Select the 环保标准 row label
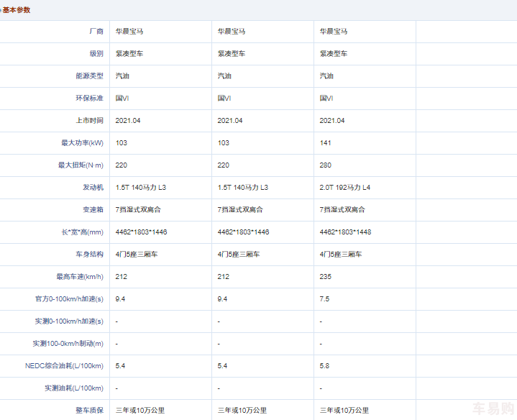The height and width of the screenshot is (420, 517). click(89, 98)
